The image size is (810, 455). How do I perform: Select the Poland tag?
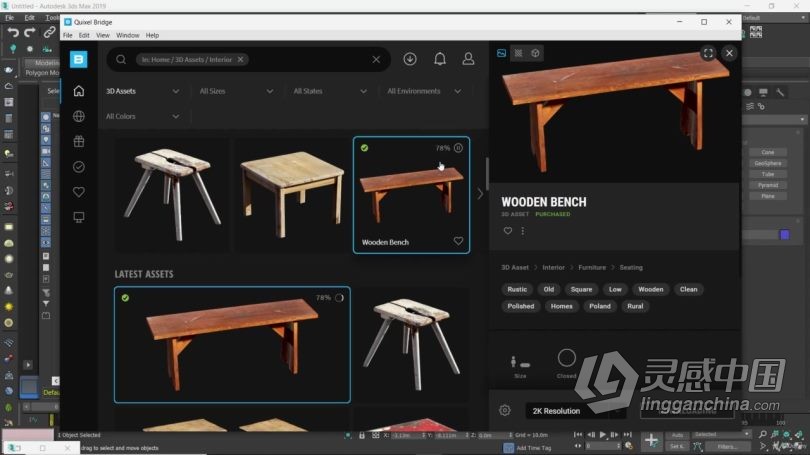pyautogui.click(x=600, y=306)
